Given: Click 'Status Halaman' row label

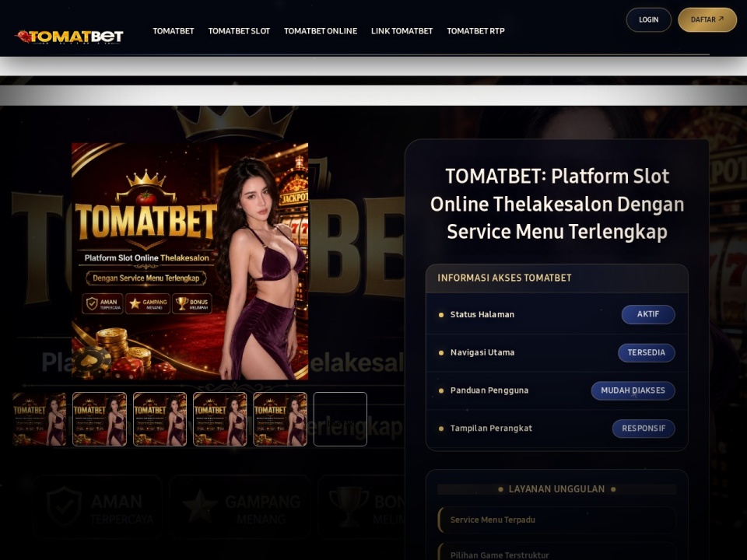Looking at the screenshot, I should pyautogui.click(x=482, y=314).
